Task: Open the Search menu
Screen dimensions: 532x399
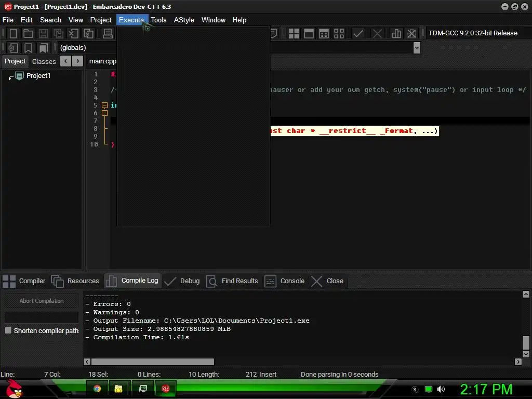Action: click(x=50, y=20)
